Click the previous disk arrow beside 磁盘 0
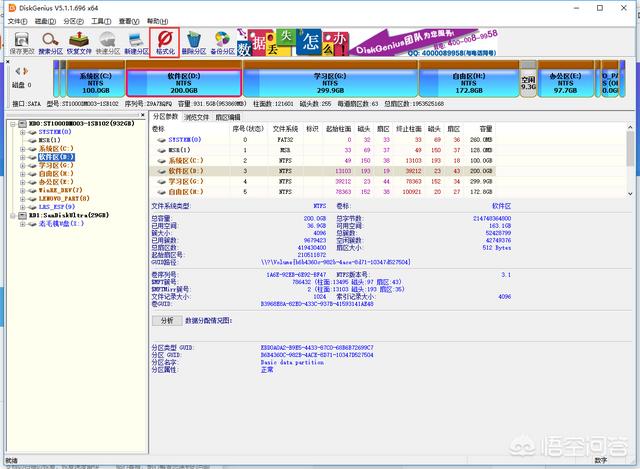The height and width of the screenshot is (469, 640). coord(15,71)
